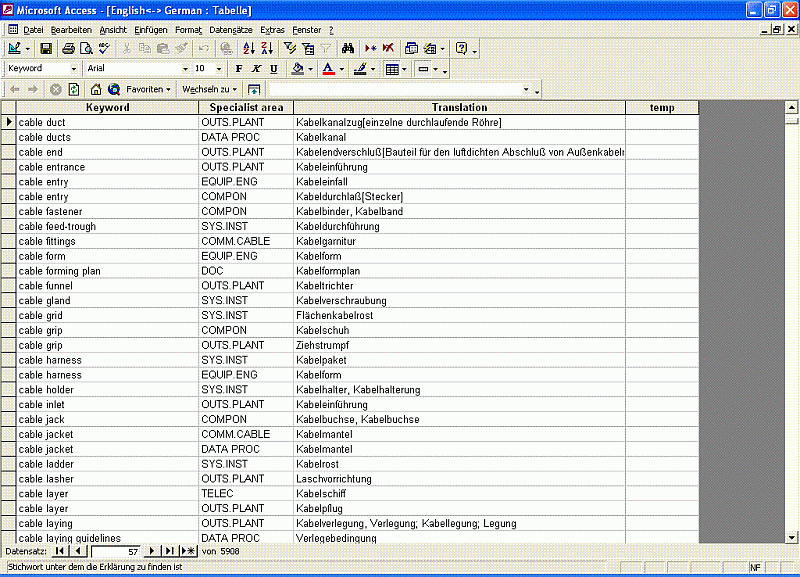
Task: Go to the next record button
Action: tap(152, 551)
